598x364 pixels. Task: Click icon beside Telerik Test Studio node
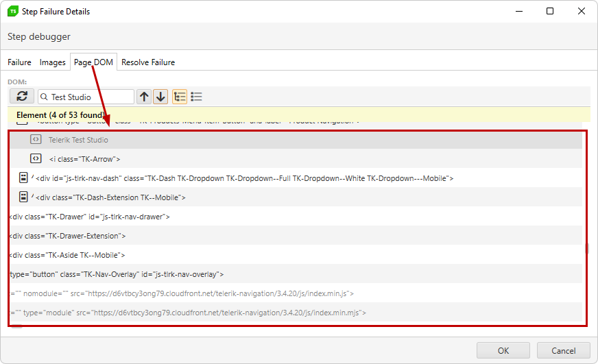click(36, 140)
